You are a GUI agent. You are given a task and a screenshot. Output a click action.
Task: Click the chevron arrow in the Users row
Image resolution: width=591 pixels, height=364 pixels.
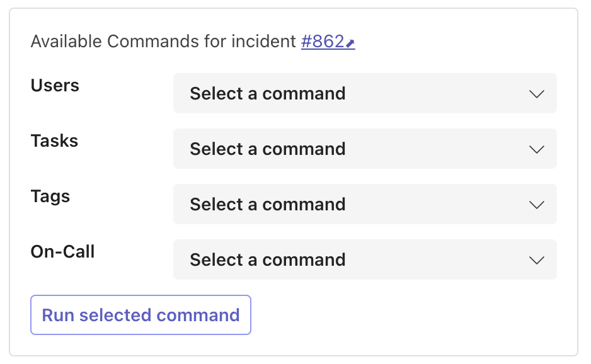[536, 94]
